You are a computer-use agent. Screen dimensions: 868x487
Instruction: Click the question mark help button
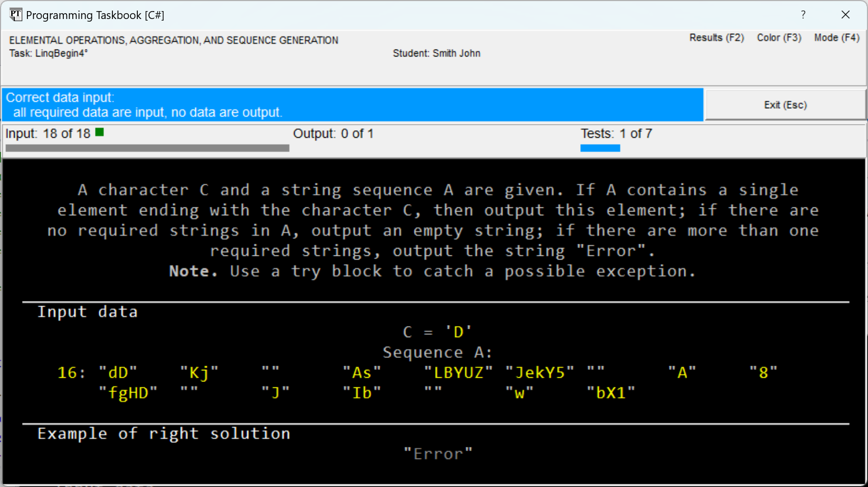pos(803,15)
